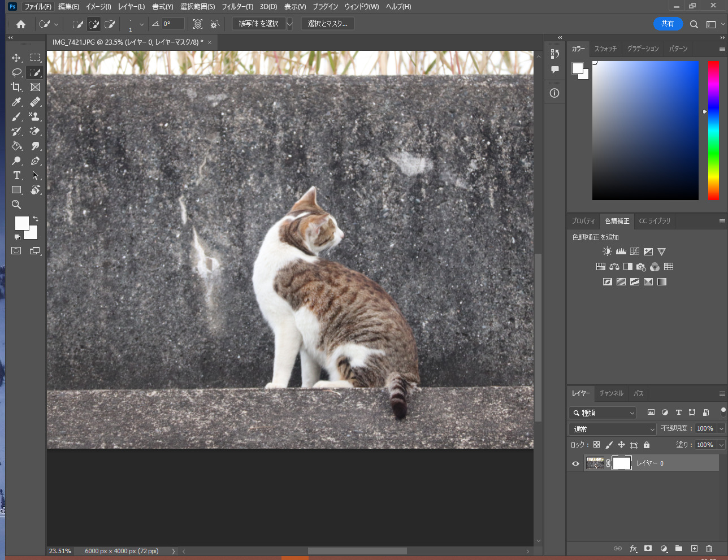728x560 pixels.
Task: Choose the Eyedropper tool
Action: coord(16,102)
